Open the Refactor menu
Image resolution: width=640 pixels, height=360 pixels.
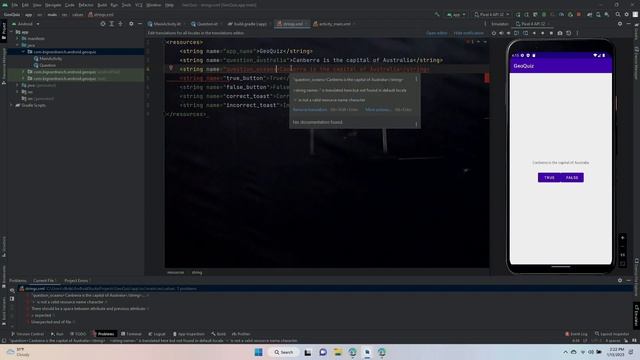(x=86, y=5)
